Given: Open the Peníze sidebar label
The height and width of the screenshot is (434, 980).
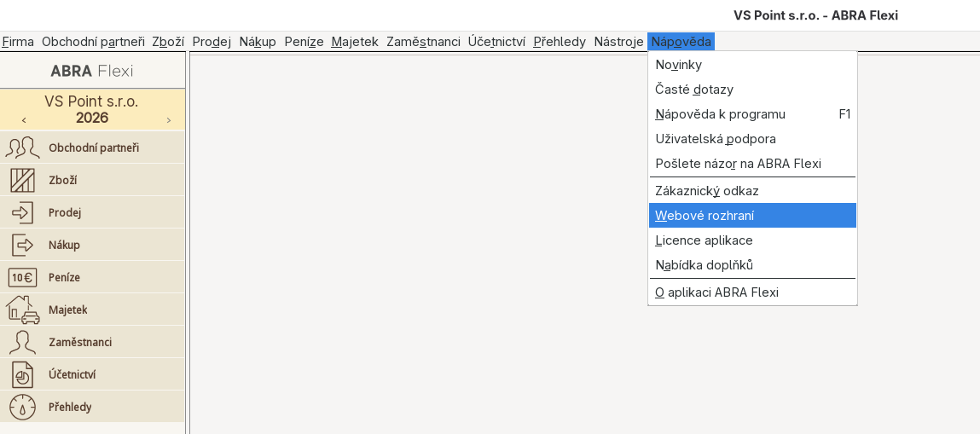Looking at the screenshot, I should point(64,277).
